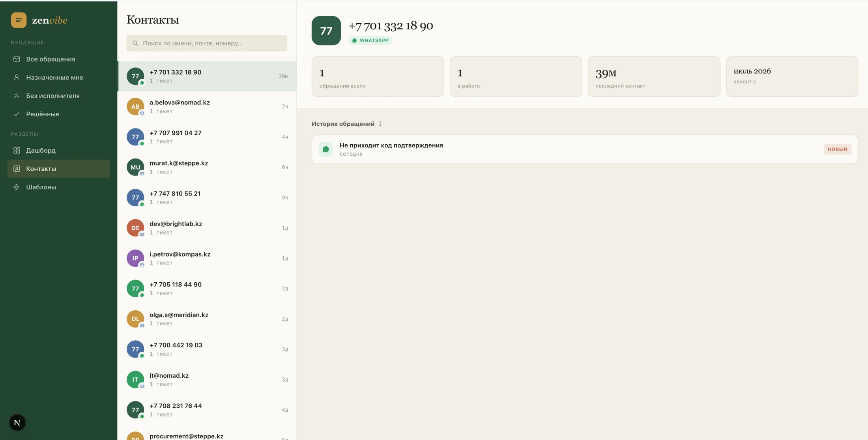
Task: Click the large 77 contact avatar
Action: (326, 31)
